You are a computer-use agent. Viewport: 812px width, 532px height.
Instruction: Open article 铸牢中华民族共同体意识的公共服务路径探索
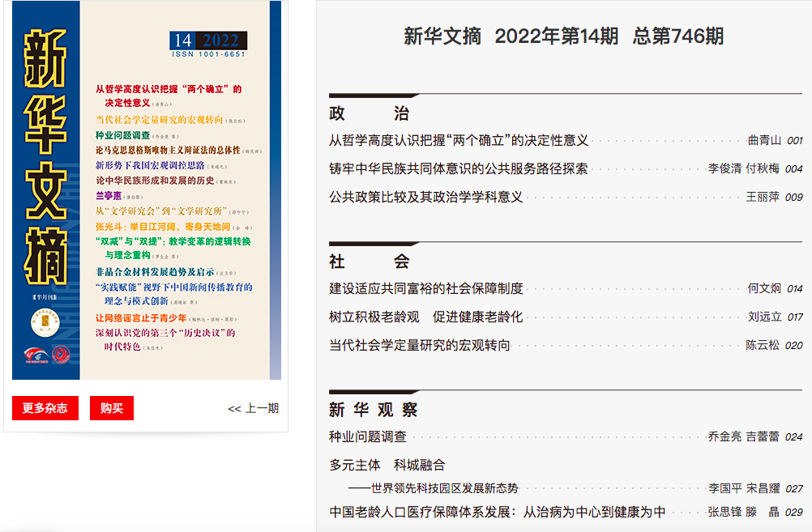459,168
